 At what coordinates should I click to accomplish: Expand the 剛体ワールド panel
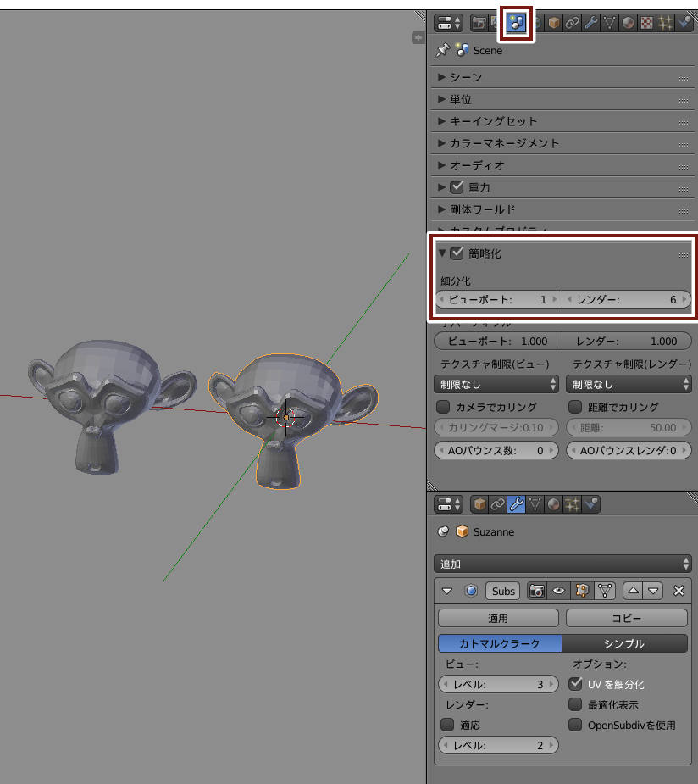point(441,209)
